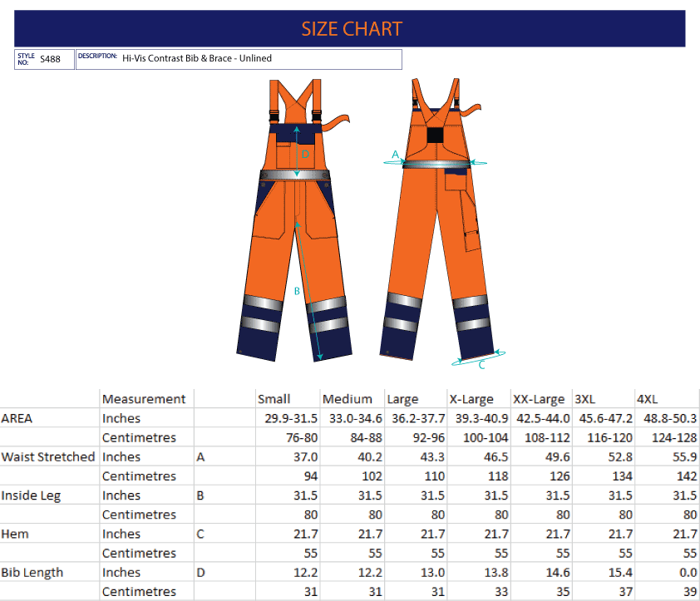Image resolution: width=700 pixels, height=601 pixels.
Task: Click the A key in Waist Stretched row
Action: coord(200,457)
